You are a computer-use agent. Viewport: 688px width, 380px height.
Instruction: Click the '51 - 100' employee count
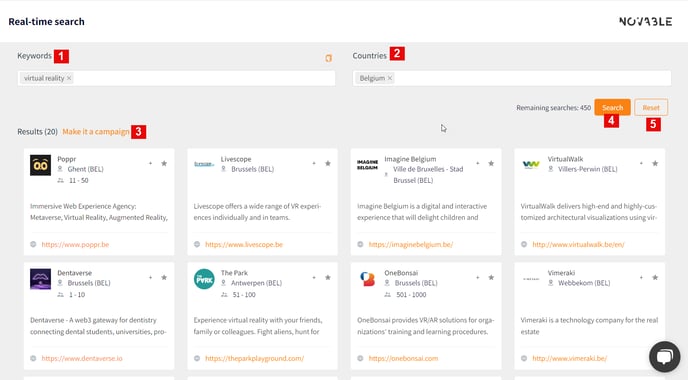pyautogui.click(x=244, y=295)
